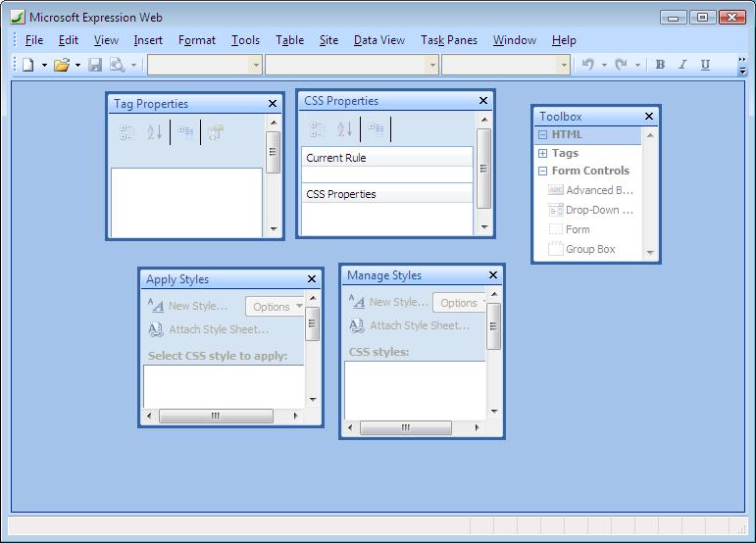The width and height of the screenshot is (756, 543).
Task: Click show set properties icon in CSS Properties
Action: [x=376, y=129]
